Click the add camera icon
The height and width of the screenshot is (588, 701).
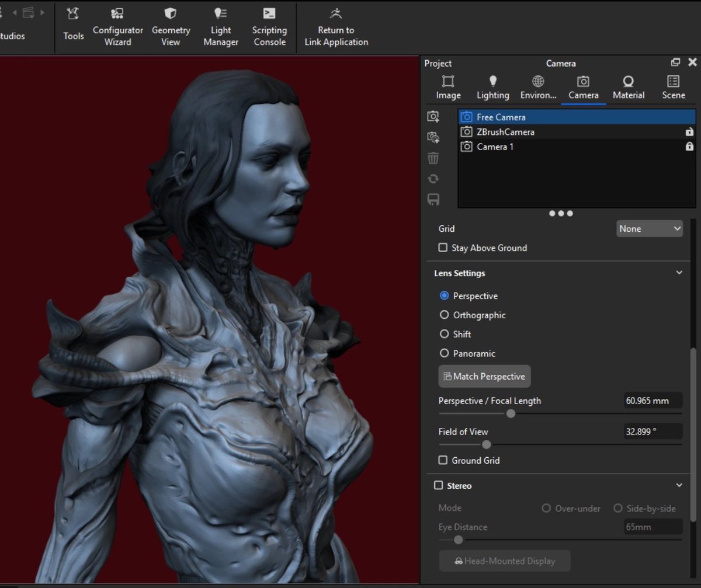click(x=433, y=117)
